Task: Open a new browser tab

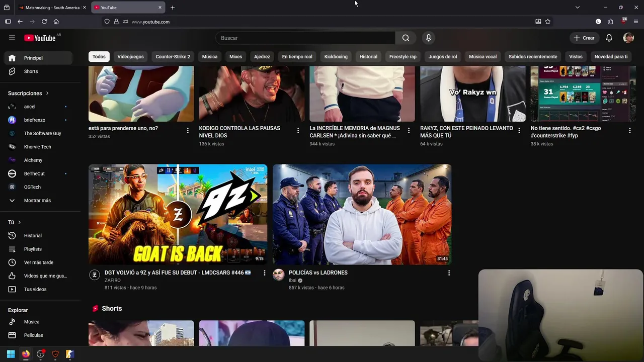Action: (173, 8)
